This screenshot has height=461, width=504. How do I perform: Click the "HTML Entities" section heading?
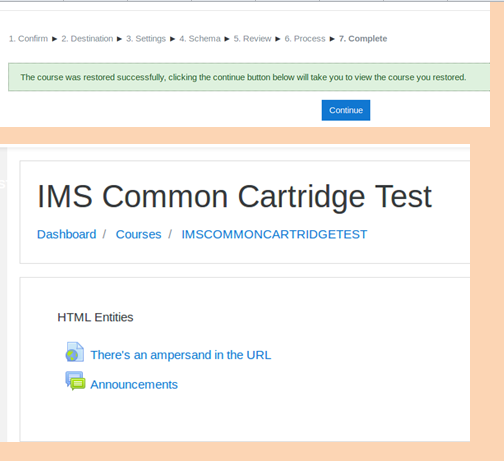[x=95, y=317]
